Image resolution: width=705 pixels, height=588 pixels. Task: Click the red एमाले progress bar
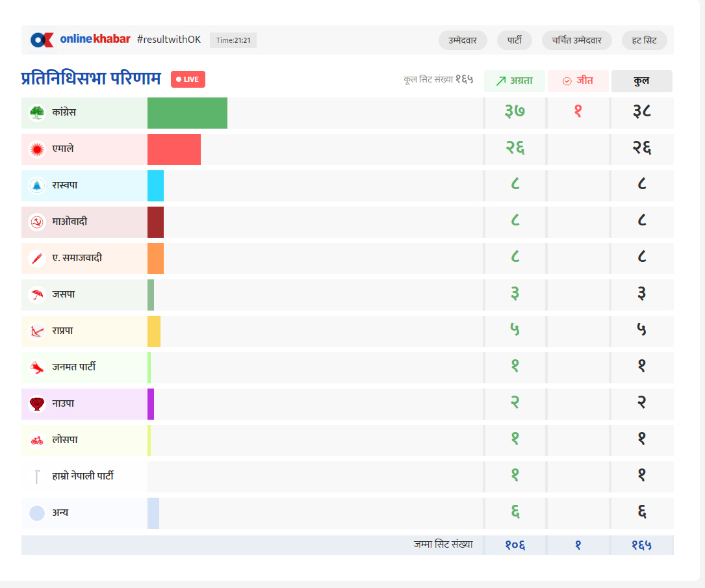pos(174,149)
